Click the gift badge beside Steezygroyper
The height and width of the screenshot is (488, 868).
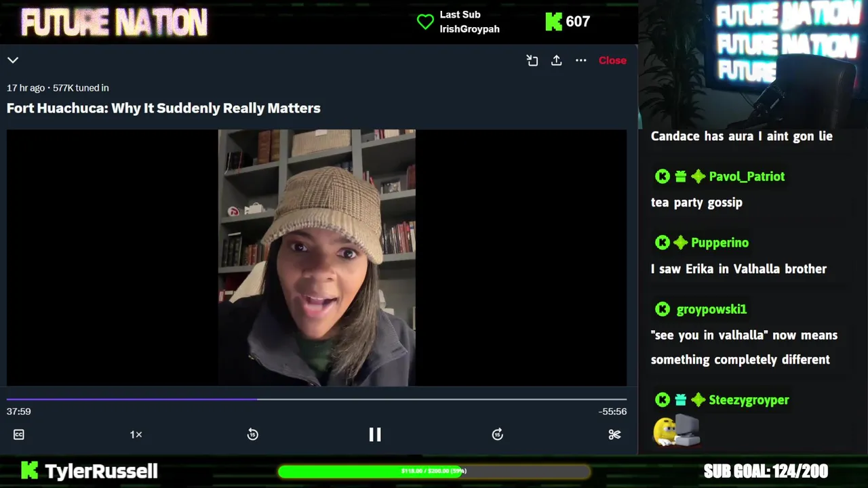click(x=680, y=400)
